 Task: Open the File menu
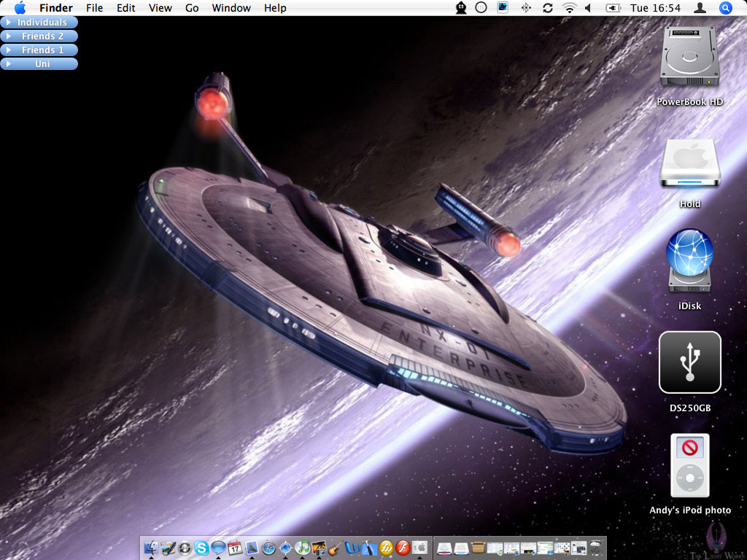point(94,7)
